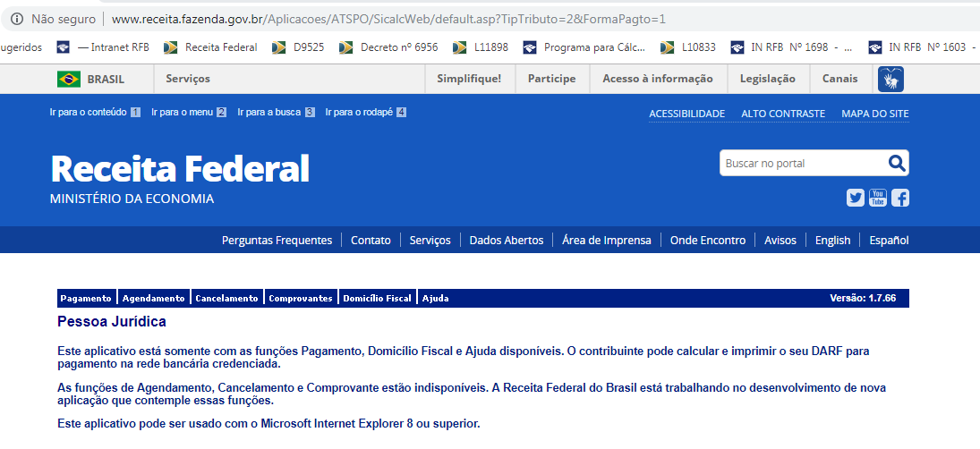980x449 pixels.
Task: Open the Dados Abertos link
Action: pyautogui.click(x=507, y=241)
